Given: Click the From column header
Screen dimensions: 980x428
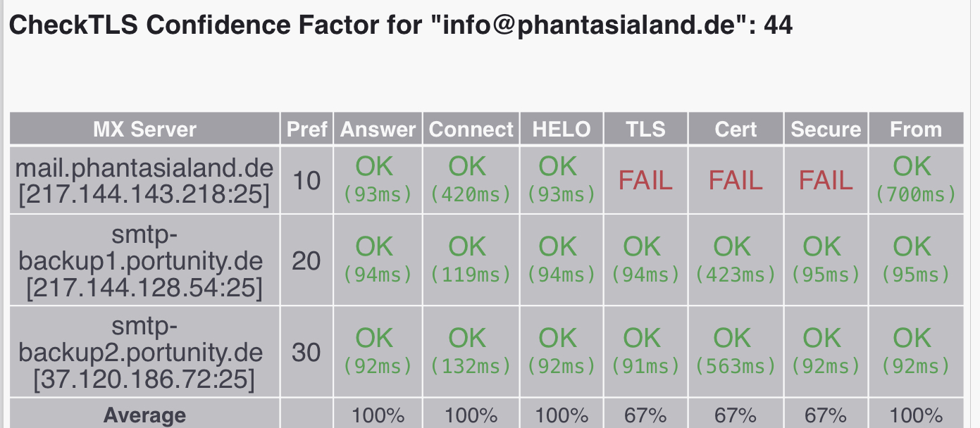Looking at the screenshot, I should (x=916, y=129).
